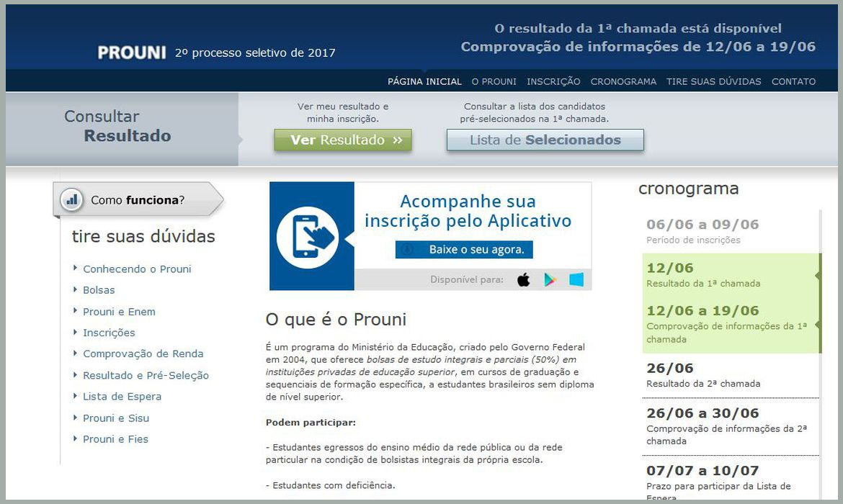Viewport: 843px width, 504px height.
Task: Select the 07/07 a 10/07 schedule entry
Action: click(x=730, y=481)
